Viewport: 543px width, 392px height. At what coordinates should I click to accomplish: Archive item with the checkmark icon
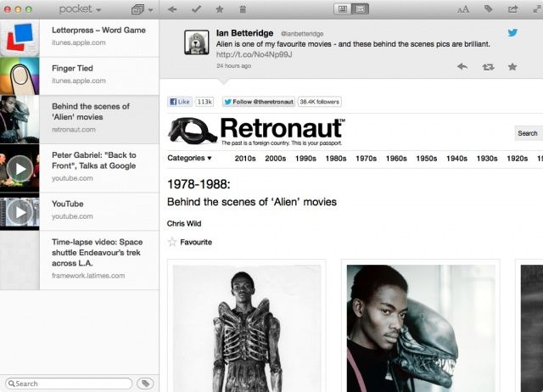click(x=196, y=9)
